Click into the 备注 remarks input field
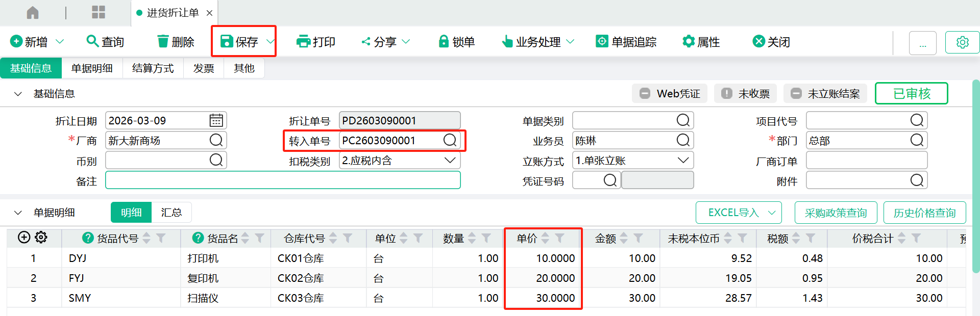The height and width of the screenshot is (316, 980). coord(283,180)
